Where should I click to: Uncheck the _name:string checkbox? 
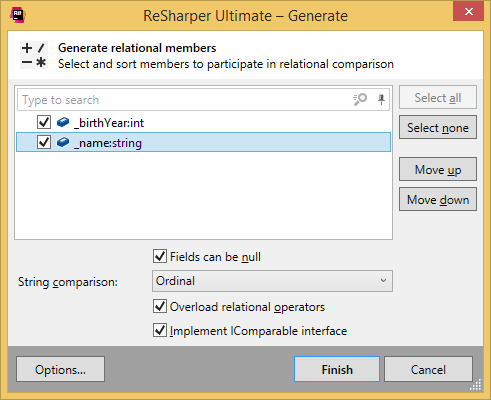coord(44,142)
